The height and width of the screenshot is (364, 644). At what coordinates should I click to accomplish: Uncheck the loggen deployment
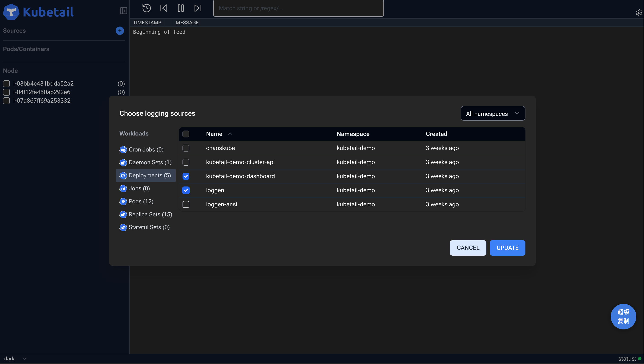tap(186, 190)
